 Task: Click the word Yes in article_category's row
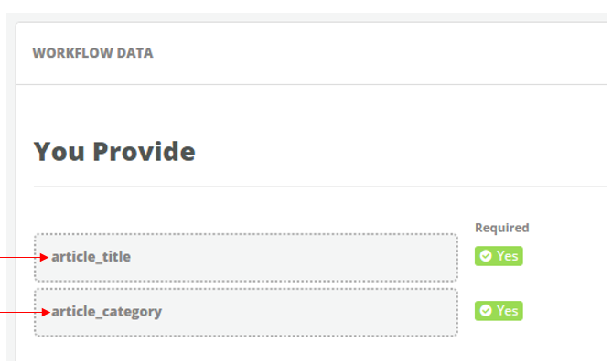pos(507,311)
